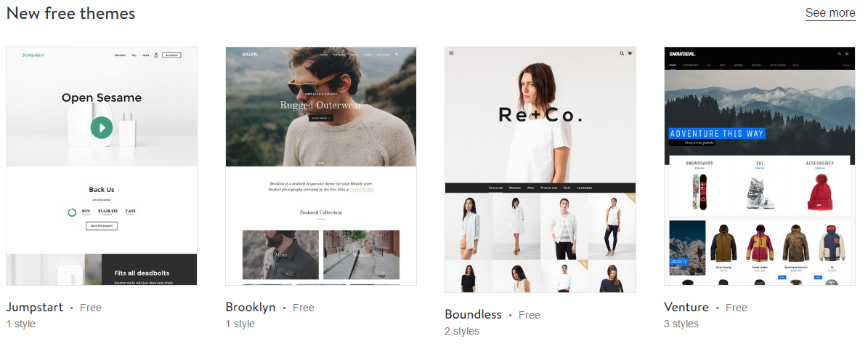Click the shopping bag icon in Jumpstart preview
The width and height of the screenshot is (868, 352).
tap(156, 55)
